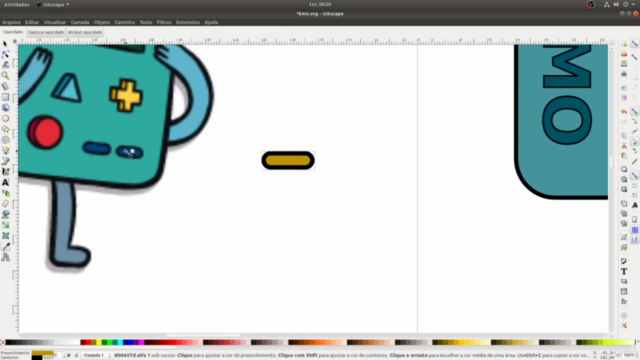Click the Zoom to fit selection icon
Image resolution: width=640 pixels, height=360 pixels.
pos(624,169)
